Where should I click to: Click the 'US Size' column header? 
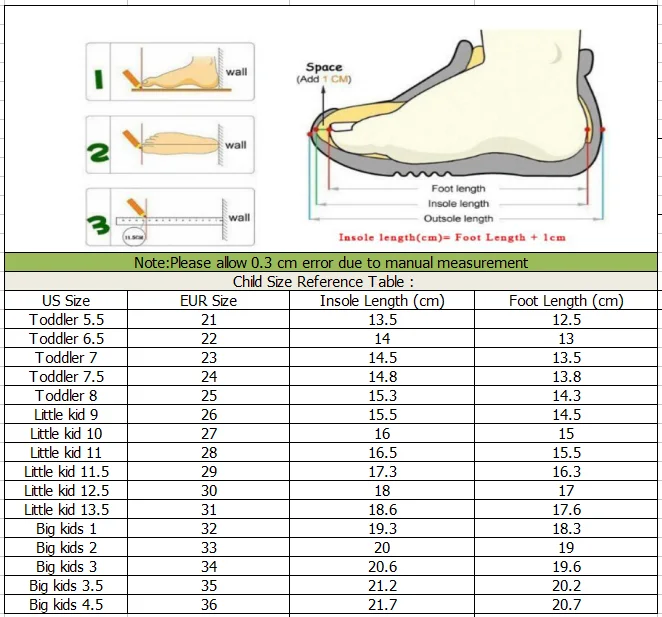pos(66,301)
